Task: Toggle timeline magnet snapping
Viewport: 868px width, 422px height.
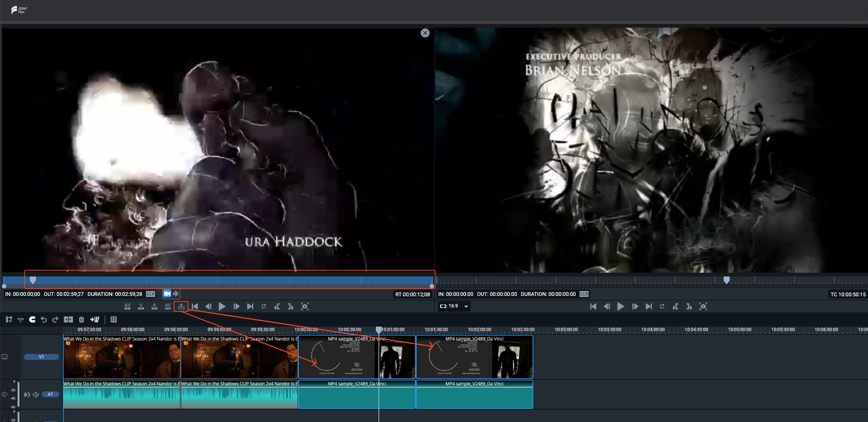Action: pos(32,319)
